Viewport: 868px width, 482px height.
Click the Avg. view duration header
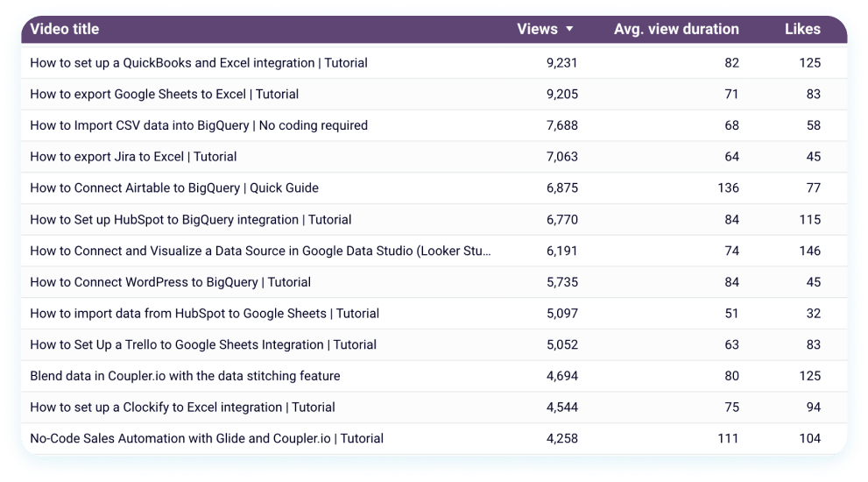676,29
